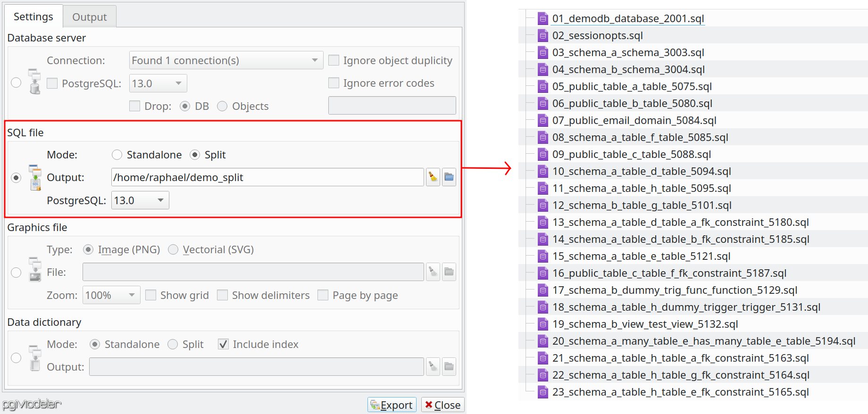Click the SQL file export icon
This screenshot has height=414, width=868.
tap(35, 177)
